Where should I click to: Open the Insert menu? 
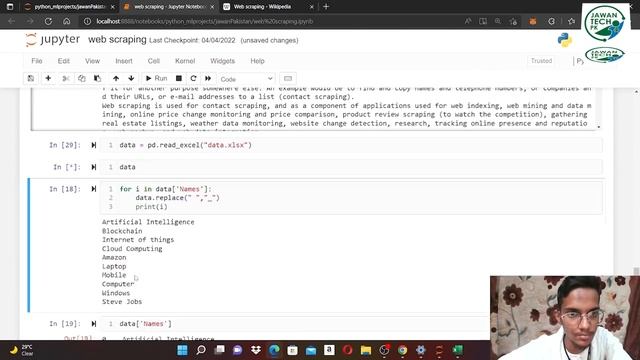coord(124,61)
